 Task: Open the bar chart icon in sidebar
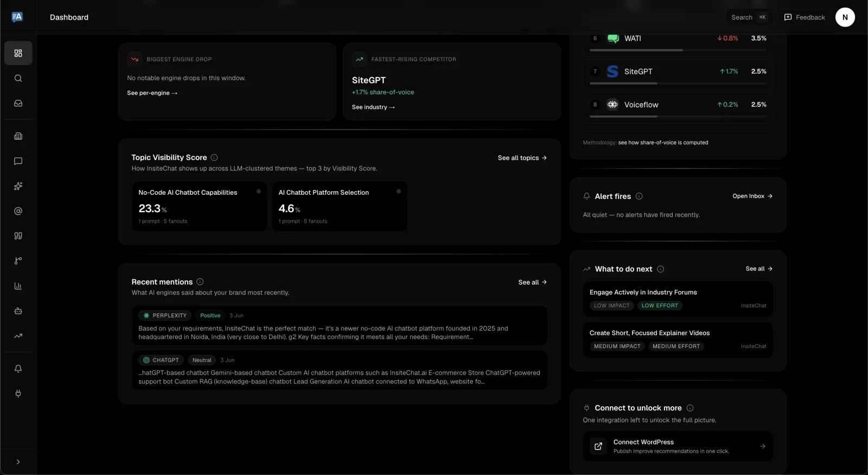coord(18,286)
